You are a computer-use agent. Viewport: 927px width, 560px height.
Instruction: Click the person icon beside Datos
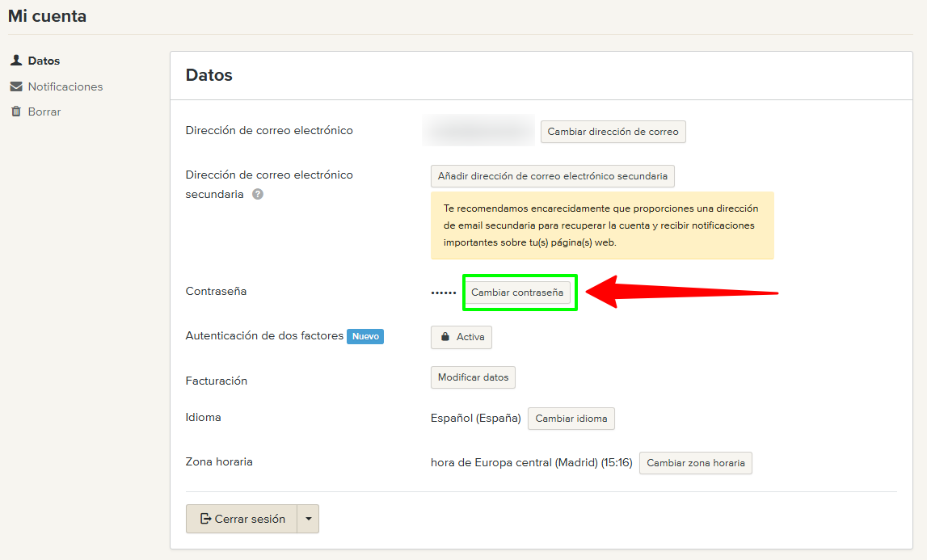15,61
